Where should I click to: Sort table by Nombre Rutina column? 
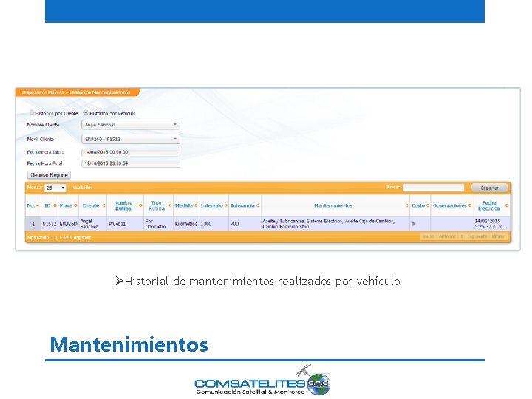125,205
